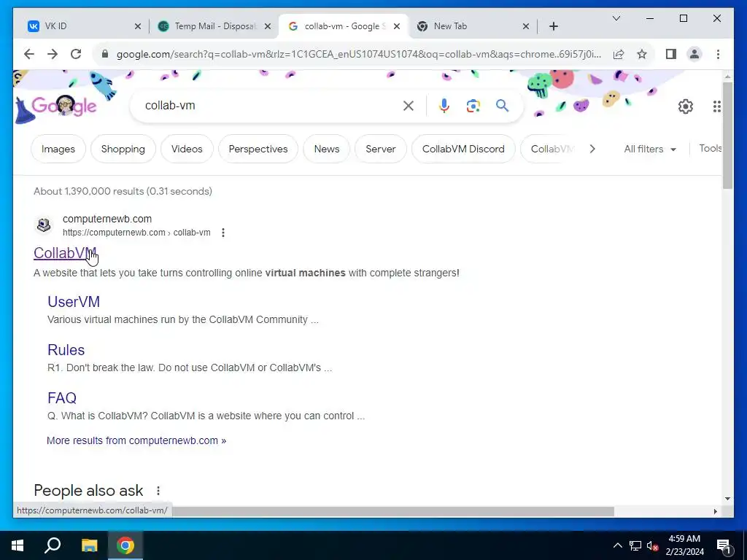Click the vertical scrollbar thumb
The image size is (747, 560).
(x=727, y=136)
